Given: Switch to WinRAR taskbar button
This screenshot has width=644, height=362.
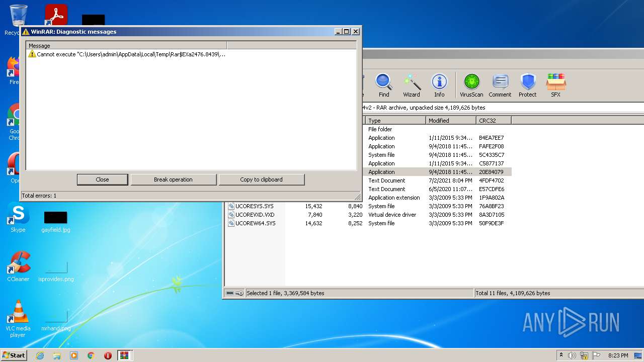Looking at the screenshot, I should 124,355.
